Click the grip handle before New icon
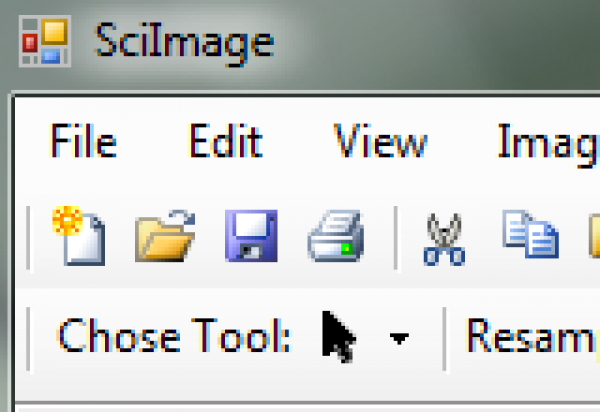600x412 pixels. click(x=29, y=237)
